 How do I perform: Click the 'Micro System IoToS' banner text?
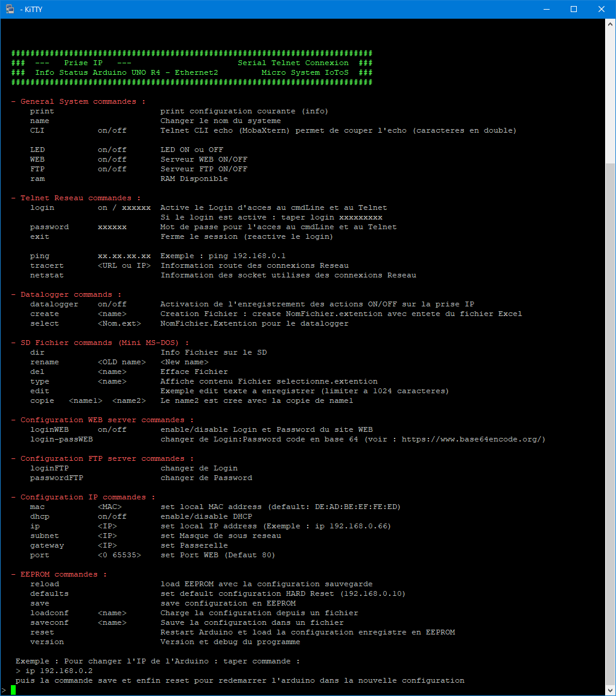(x=305, y=73)
